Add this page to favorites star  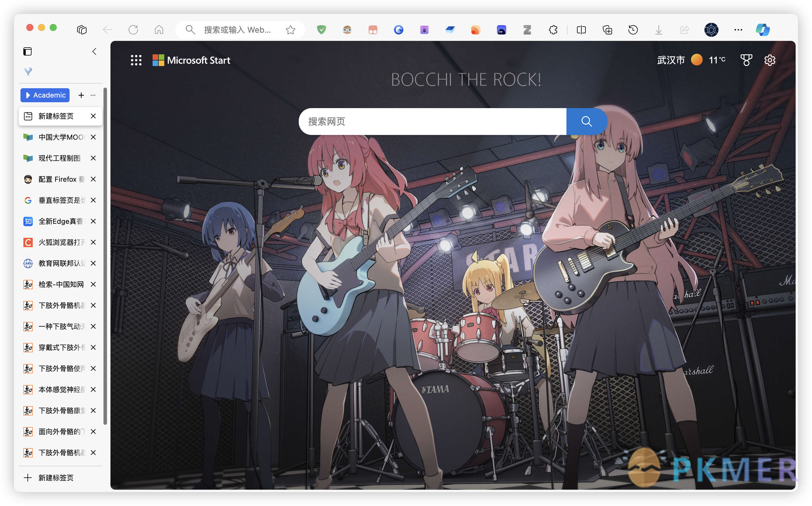click(x=290, y=30)
